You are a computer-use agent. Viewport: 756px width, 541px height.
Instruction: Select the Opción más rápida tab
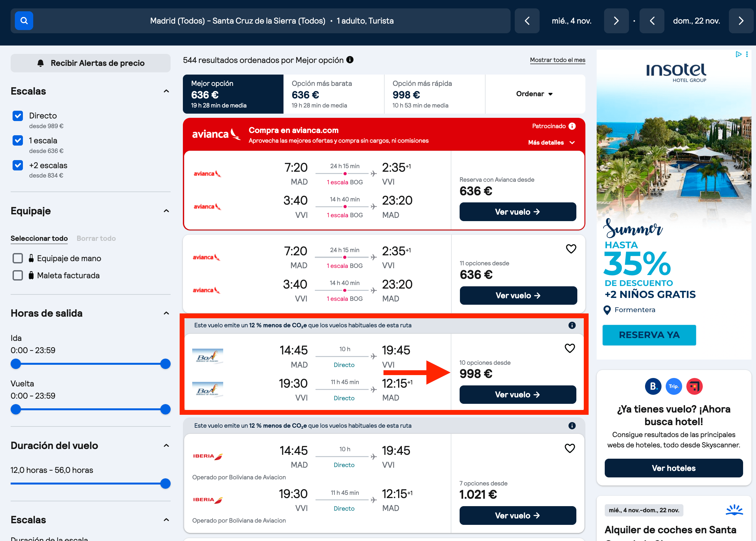[435, 94]
